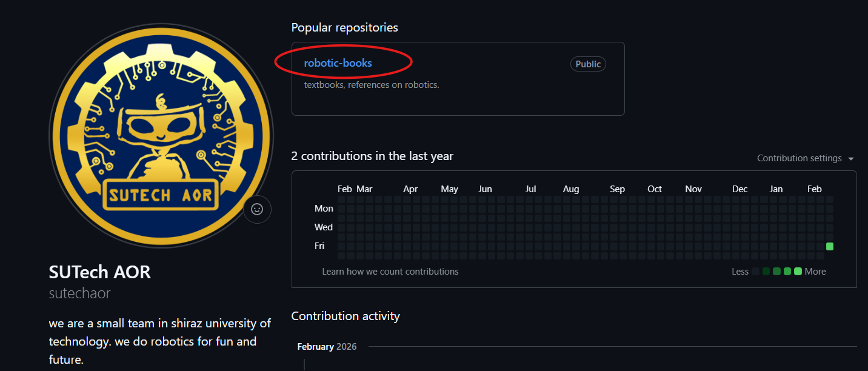Click the Popular repositories heading
The width and height of the screenshot is (868, 371).
[344, 27]
